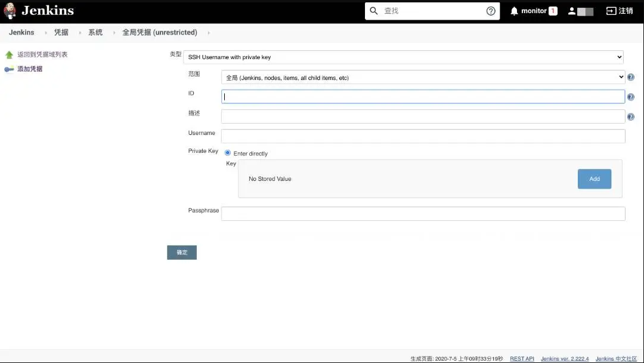Click into the Passphrase input field
Viewport: 644px width, 363px height.
(423, 214)
